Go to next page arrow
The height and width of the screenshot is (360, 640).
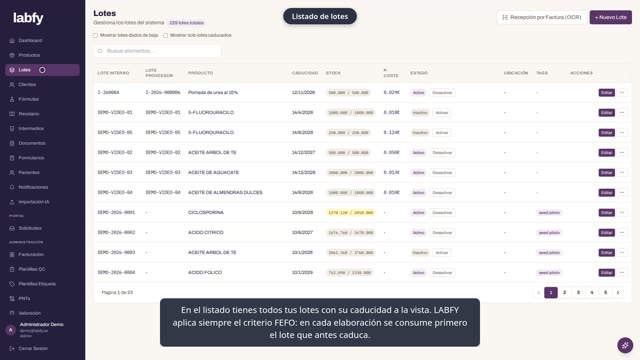(x=618, y=293)
